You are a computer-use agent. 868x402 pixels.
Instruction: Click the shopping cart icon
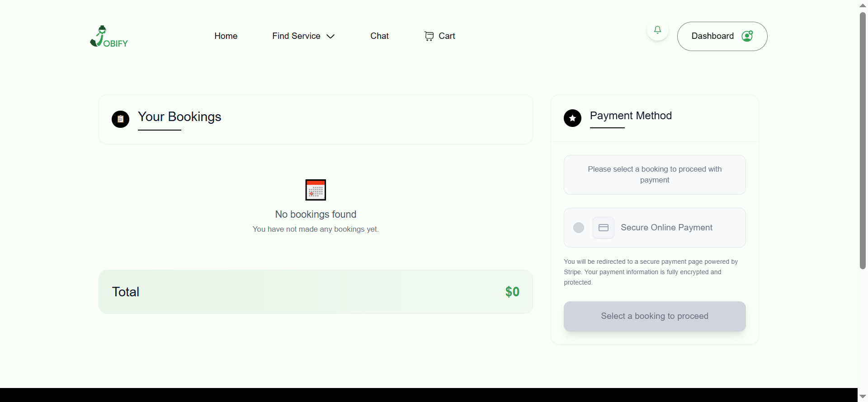(x=429, y=36)
